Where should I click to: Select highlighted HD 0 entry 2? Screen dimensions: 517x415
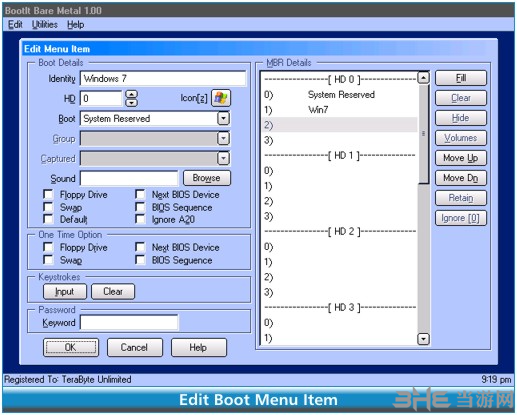(340, 125)
